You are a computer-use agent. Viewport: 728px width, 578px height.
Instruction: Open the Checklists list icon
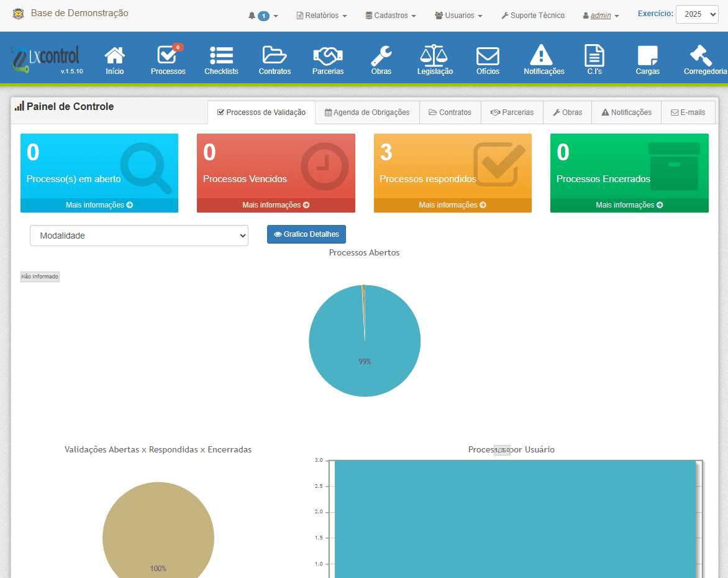click(221, 60)
